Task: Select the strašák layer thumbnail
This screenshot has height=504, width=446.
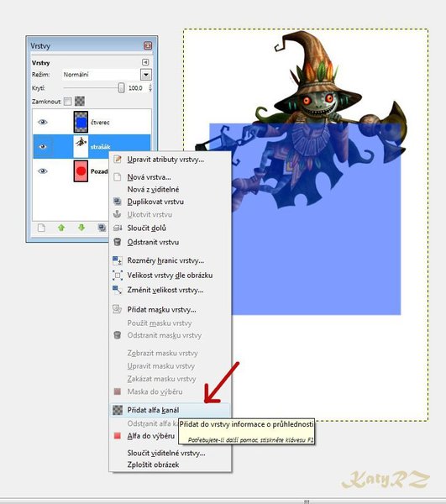Action: [x=81, y=146]
